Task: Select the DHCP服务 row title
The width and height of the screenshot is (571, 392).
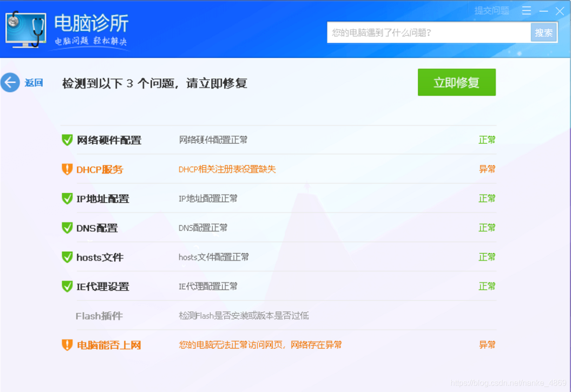Action: [100, 169]
